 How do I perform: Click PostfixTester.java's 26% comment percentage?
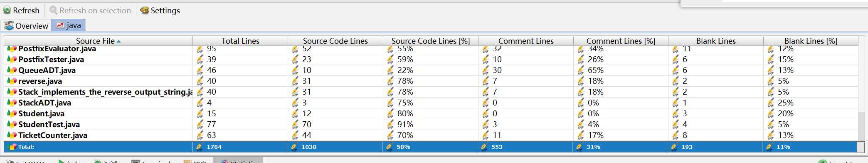point(596,59)
